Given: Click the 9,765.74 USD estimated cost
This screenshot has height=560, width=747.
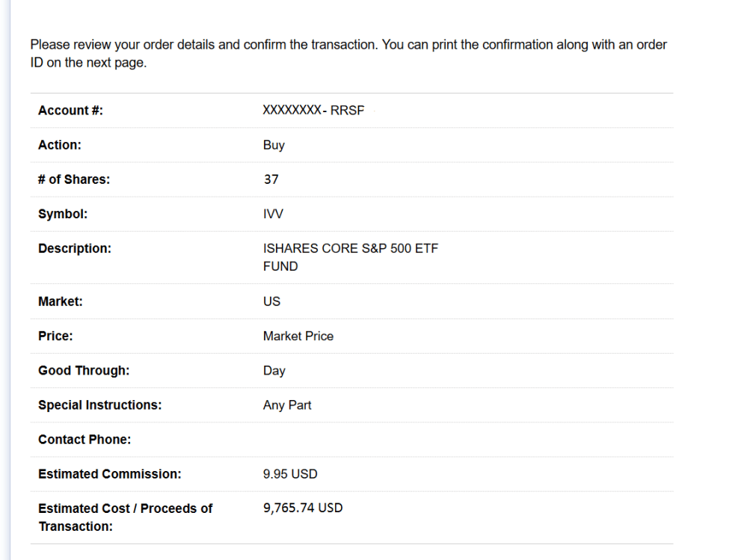Looking at the screenshot, I should 303,508.
